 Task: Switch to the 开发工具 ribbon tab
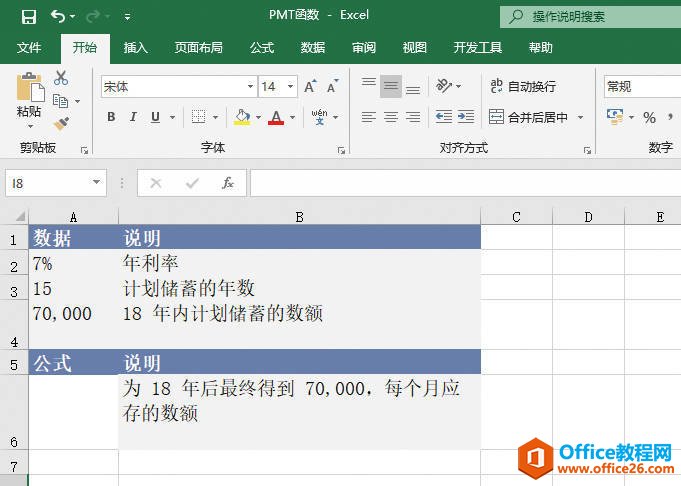pos(478,47)
